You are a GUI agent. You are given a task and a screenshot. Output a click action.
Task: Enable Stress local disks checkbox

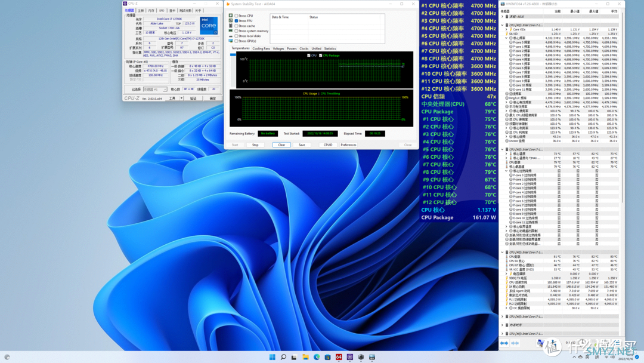click(x=237, y=36)
